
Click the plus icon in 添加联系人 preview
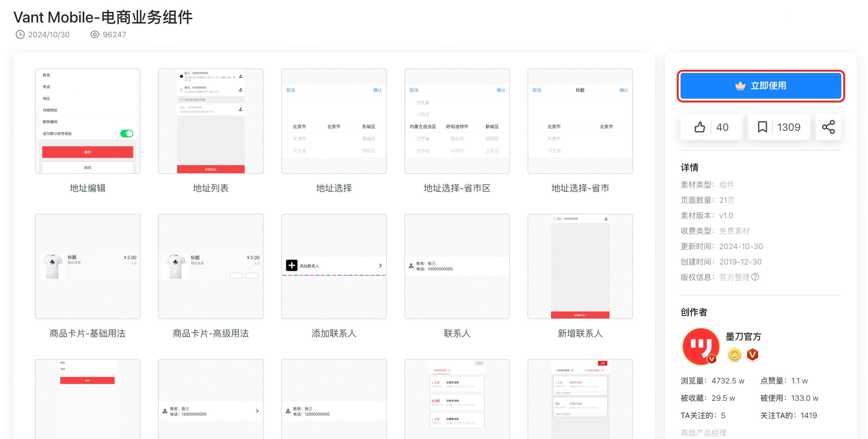coord(292,265)
